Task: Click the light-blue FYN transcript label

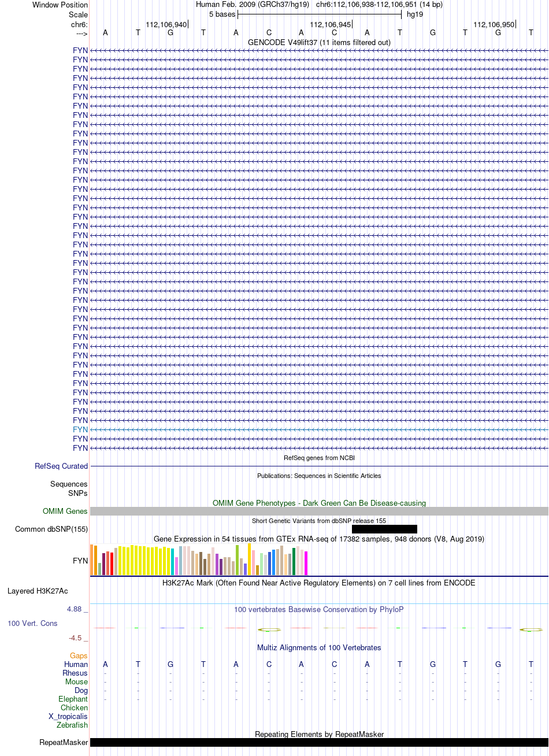Action: [80, 429]
